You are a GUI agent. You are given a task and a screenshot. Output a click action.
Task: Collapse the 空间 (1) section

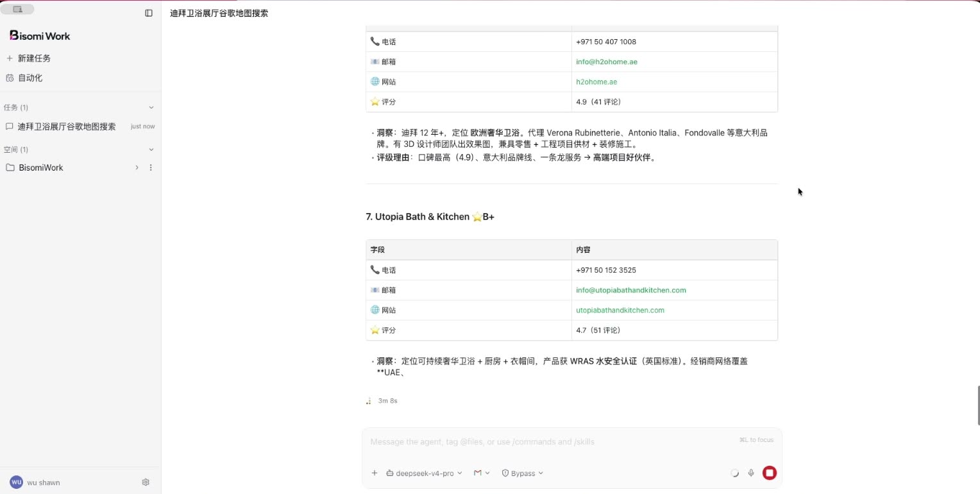coord(151,149)
